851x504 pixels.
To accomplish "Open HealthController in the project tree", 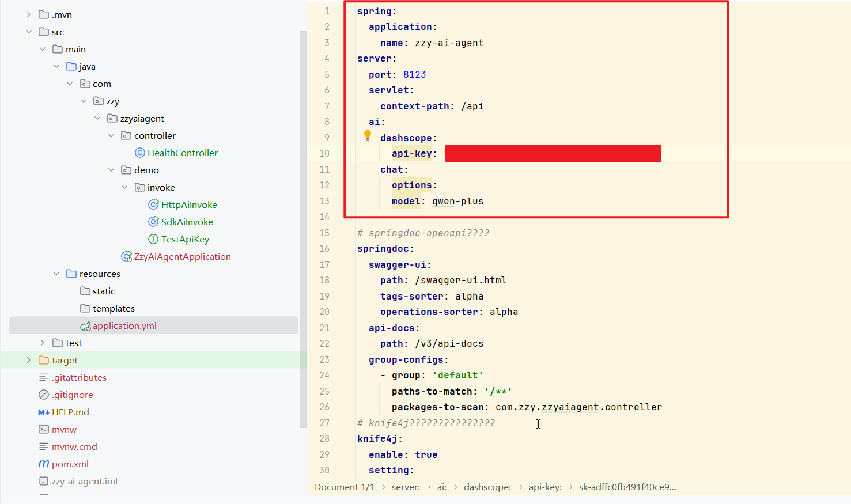I will 183,153.
